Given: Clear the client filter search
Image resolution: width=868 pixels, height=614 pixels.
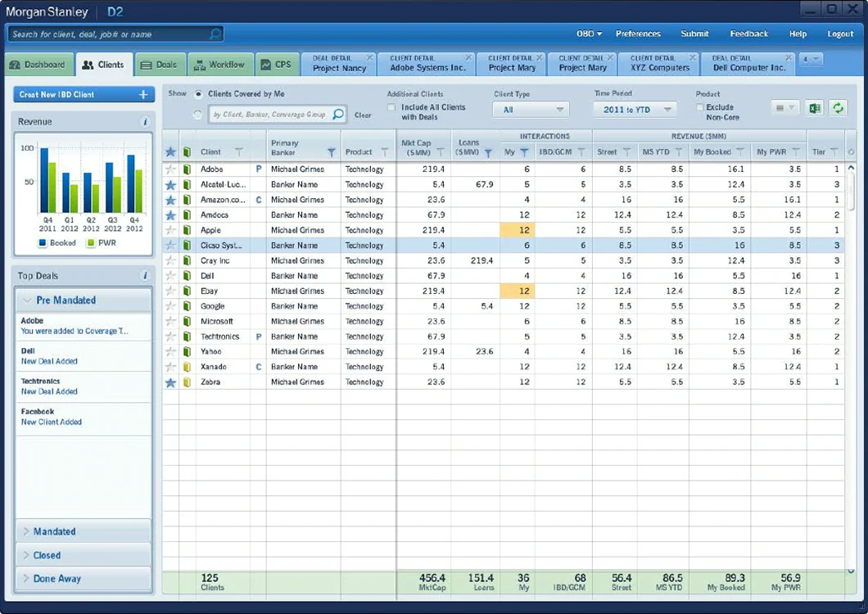Looking at the screenshot, I should click(363, 115).
